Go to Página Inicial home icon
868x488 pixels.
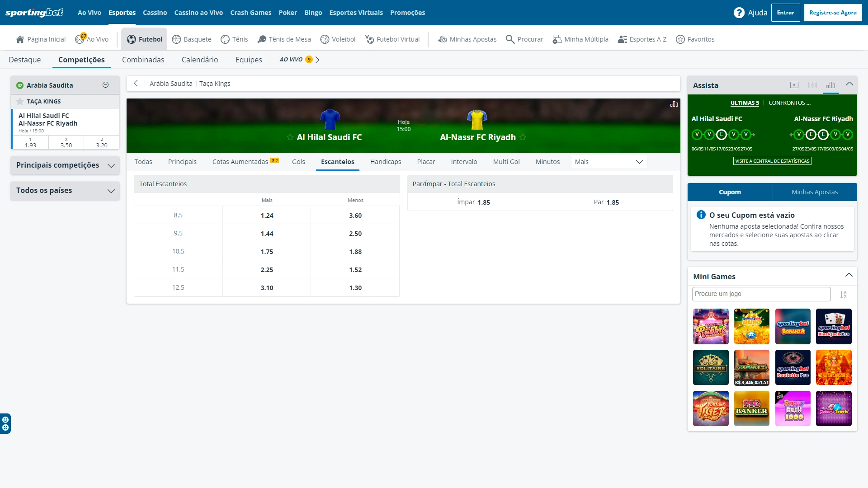tap(20, 39)
